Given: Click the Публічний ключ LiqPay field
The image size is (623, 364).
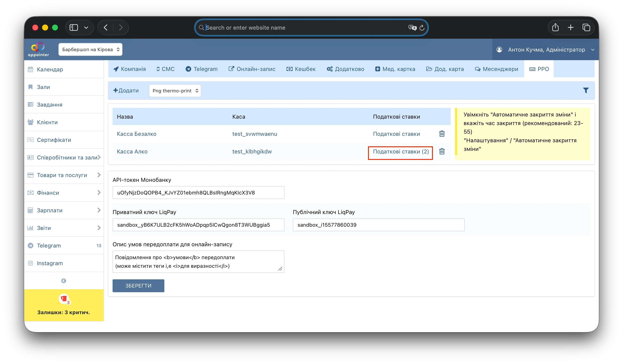Looking at the screenshot, I should tap(379, 225).
